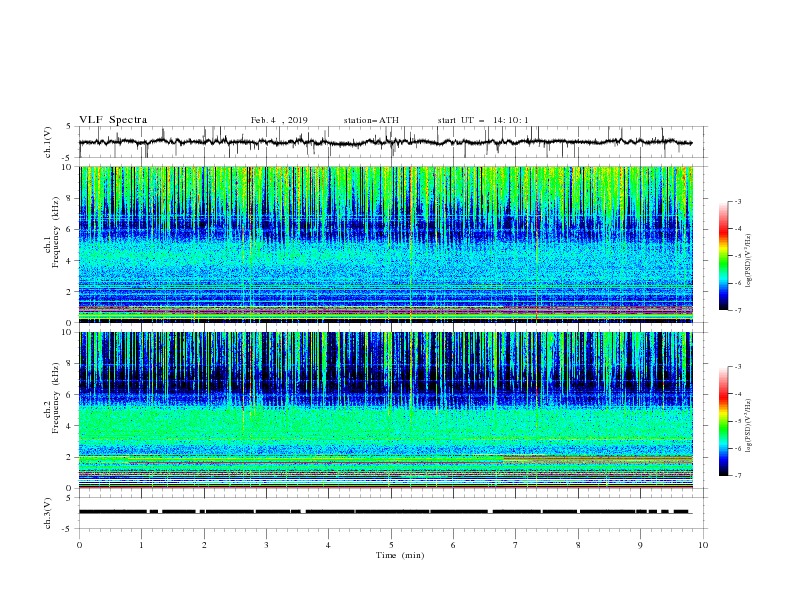The width and height of the screenshot is (792, 612).
Task: Click the "-7" label on the ch.2 color bar
Action: click(738, 476)
